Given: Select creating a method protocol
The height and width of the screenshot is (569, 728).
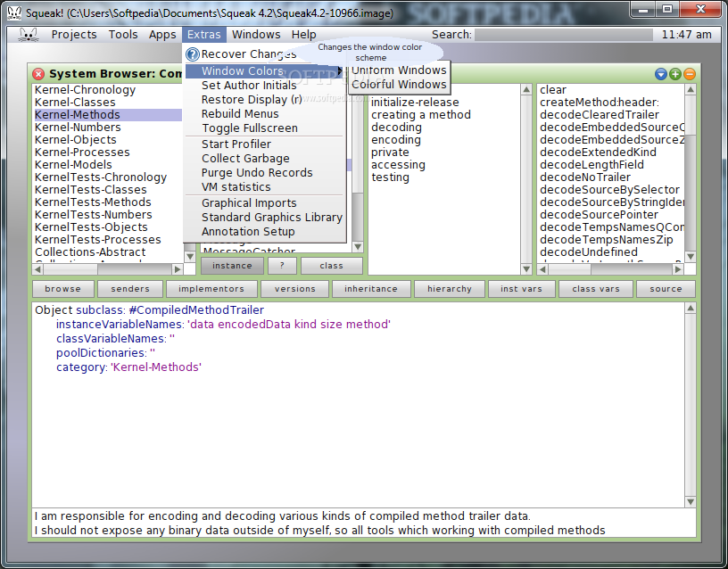Looking at the screenshot, I should [x=420, y=115].
